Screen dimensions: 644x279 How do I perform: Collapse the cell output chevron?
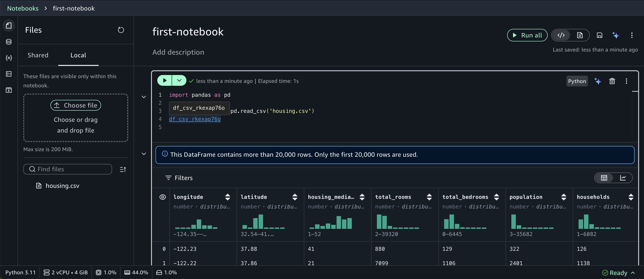[144, 154]
